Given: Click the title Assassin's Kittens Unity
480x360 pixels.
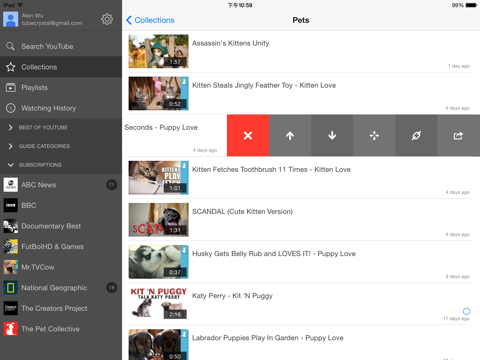Looking at the screenshot, I should [231, 43].
